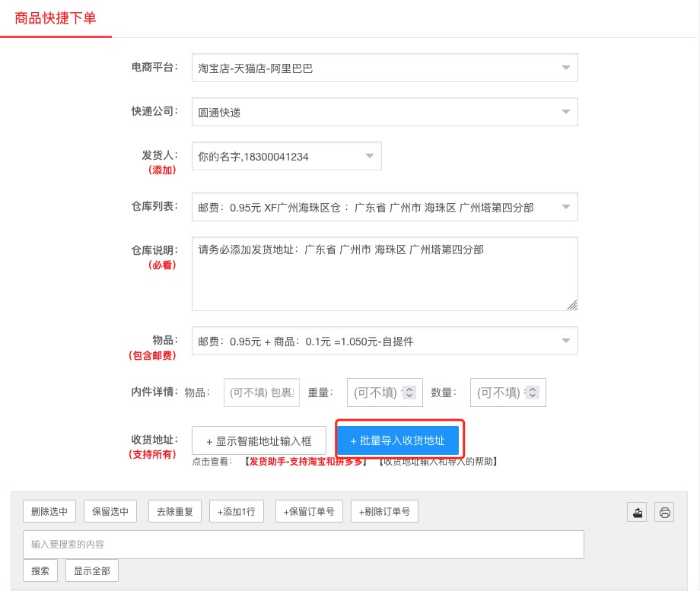Click the 批量导入收货地址 button
The height and width of the screenshot is (591, 700).
(397, 440)
